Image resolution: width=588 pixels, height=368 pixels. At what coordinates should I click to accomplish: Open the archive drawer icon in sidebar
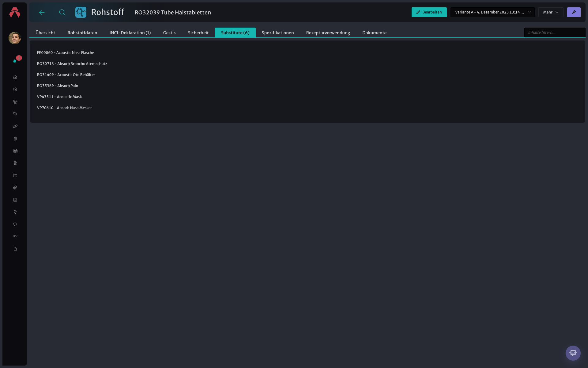(15, 200)
